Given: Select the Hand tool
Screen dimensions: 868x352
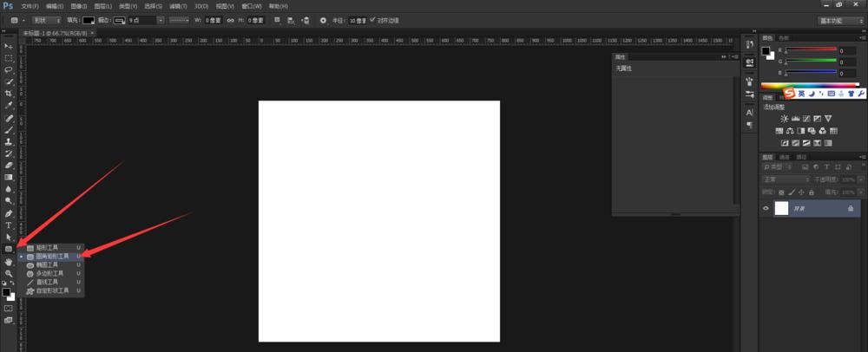Looking at the screenshot, I should (9, 262).
